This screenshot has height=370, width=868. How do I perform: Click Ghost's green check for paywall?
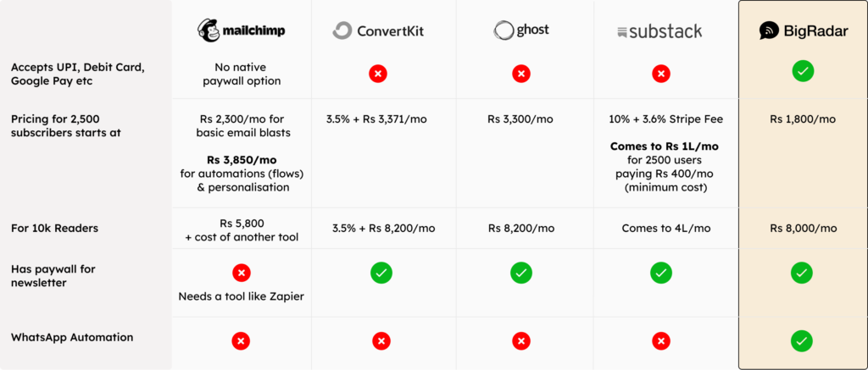[521, 273]
